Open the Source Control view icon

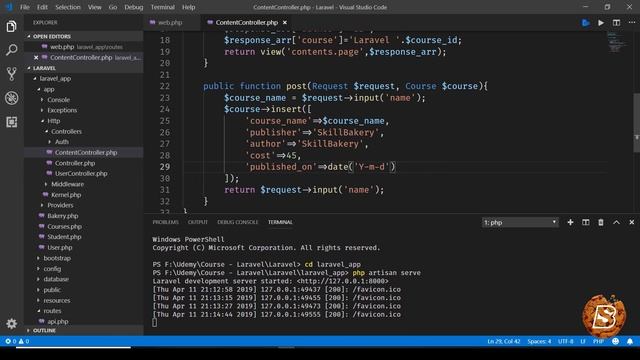[11, 74]
